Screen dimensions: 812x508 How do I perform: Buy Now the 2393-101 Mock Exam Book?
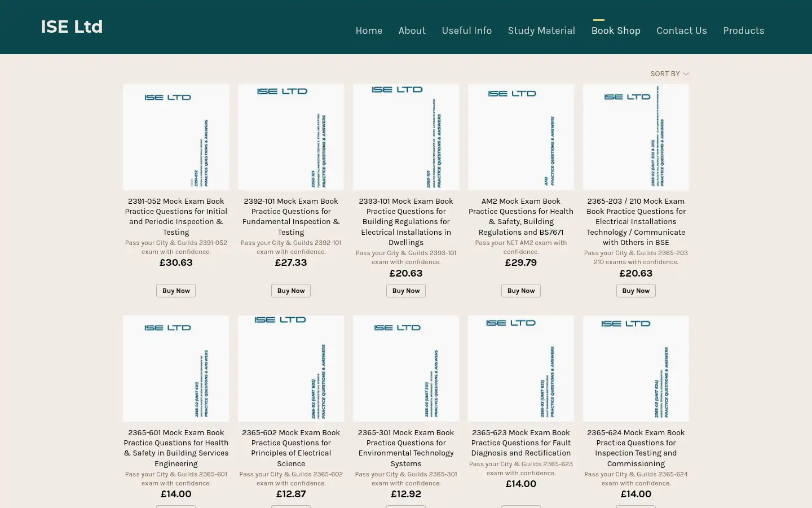coord(406,291)
